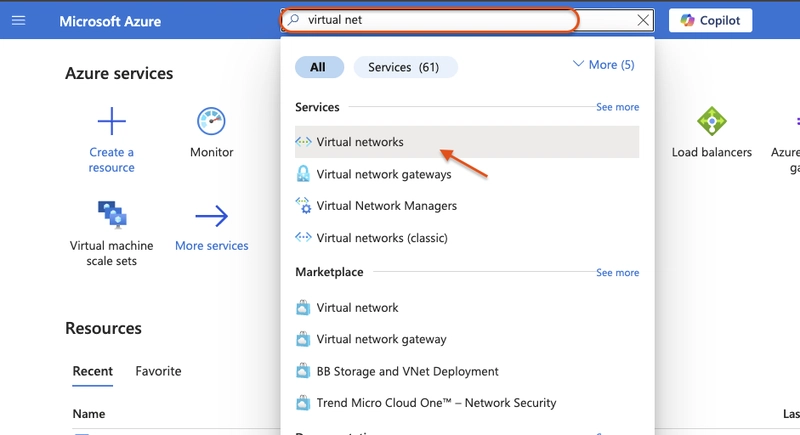This screenshot has height=435, width=800.
Task: Click Microsoft Azure home title
Action: (110, 21)
